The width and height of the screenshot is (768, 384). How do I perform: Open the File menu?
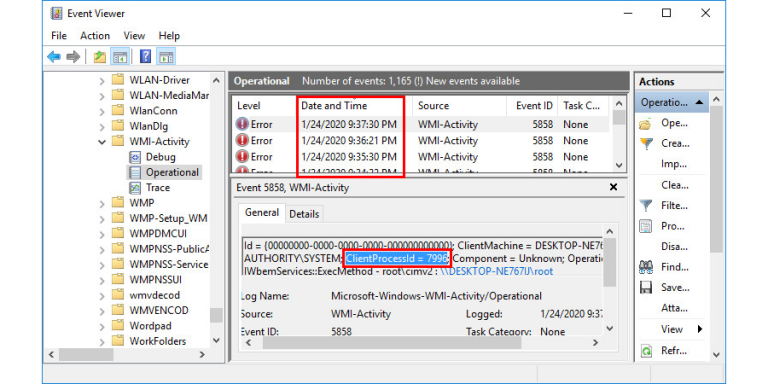pos(59,36)
